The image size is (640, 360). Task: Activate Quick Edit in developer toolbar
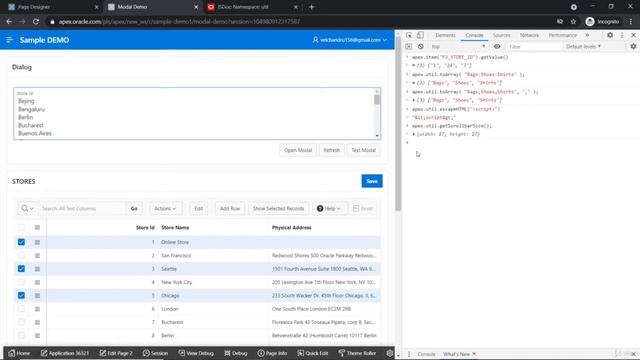point(313,353)
